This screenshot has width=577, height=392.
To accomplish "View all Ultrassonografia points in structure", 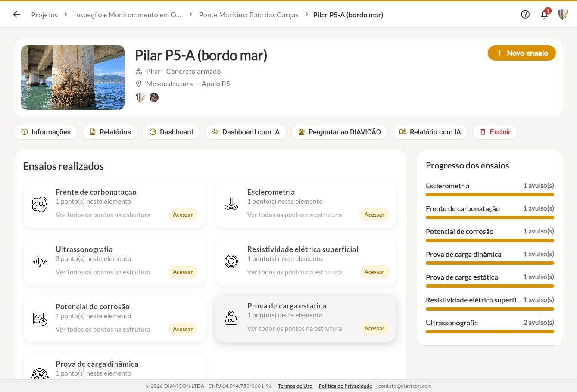I will click(103, 272).
